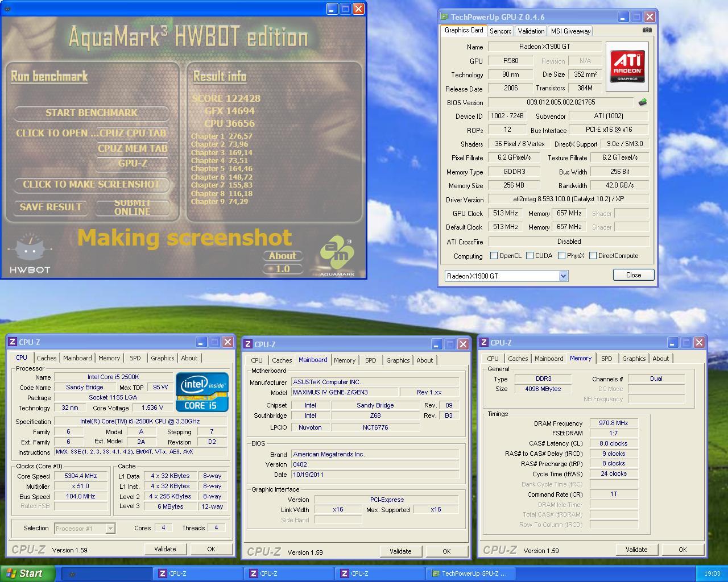Click the CPU-Z Mainboard window title icon
728x582 pixels.
pyautogui.click(x=248, y=344)
